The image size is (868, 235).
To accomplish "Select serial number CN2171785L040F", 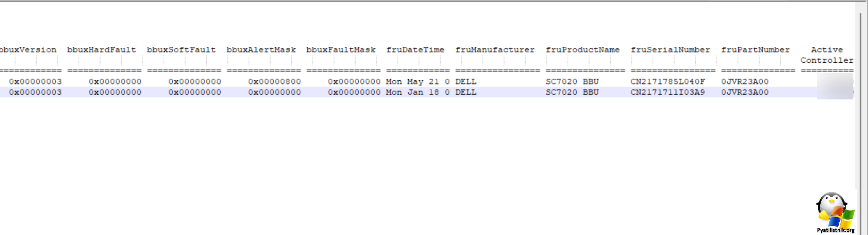I will click(x=668, y=81).
